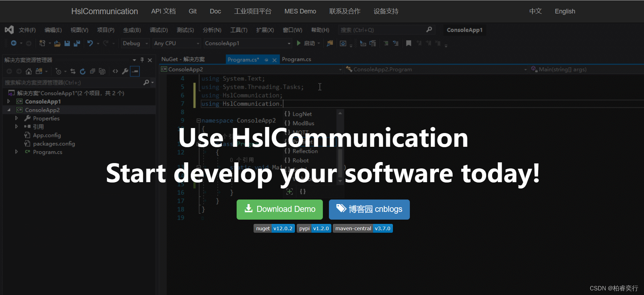
Task: Open the ConsoleApp1 startup project dropdown
Action: tap(248, 43)
